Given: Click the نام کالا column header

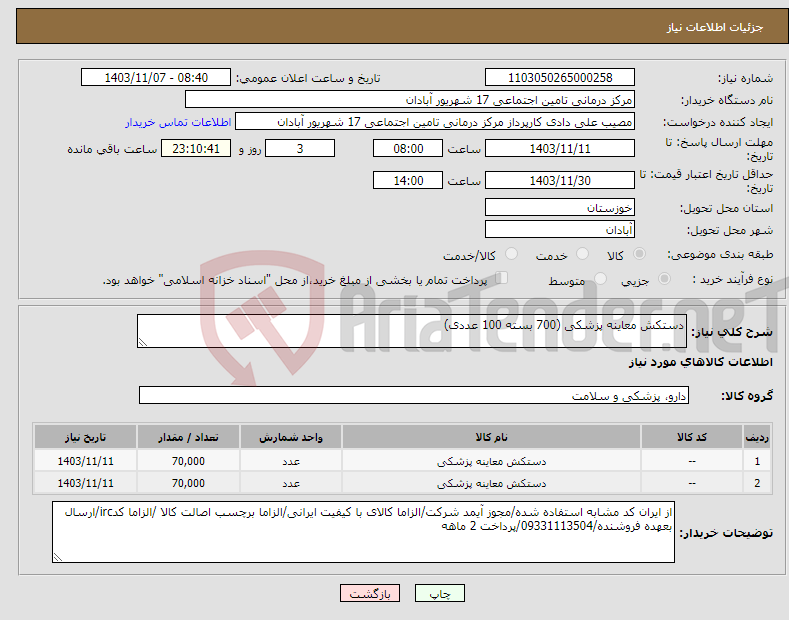Looking at the screenshot, I should (x=491, y=437).
